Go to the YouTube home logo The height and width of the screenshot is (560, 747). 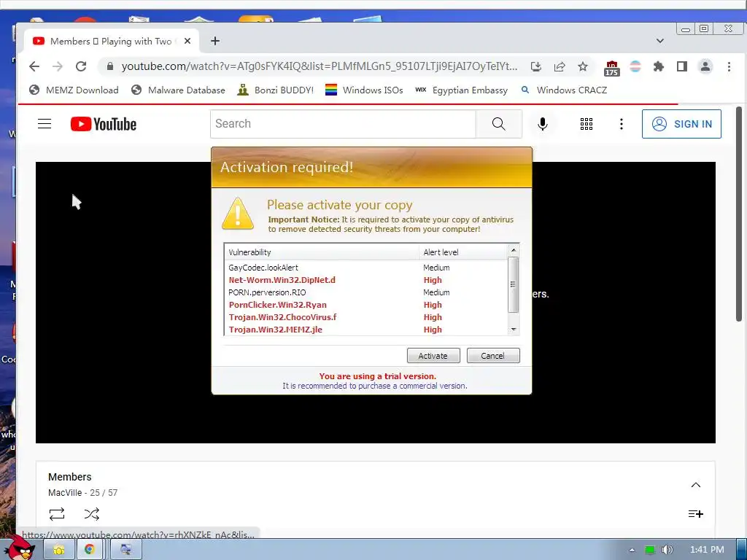click(x=104, y=124)
